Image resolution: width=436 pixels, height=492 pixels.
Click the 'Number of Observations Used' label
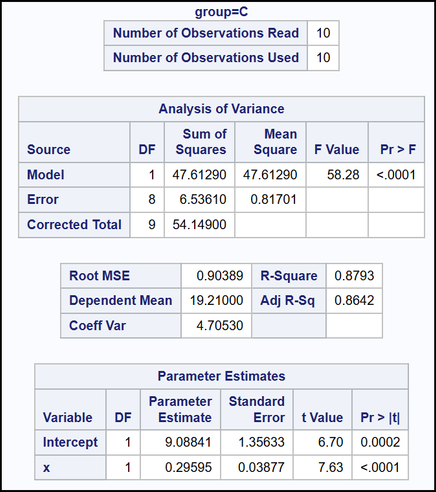click(x=206, y=58)
